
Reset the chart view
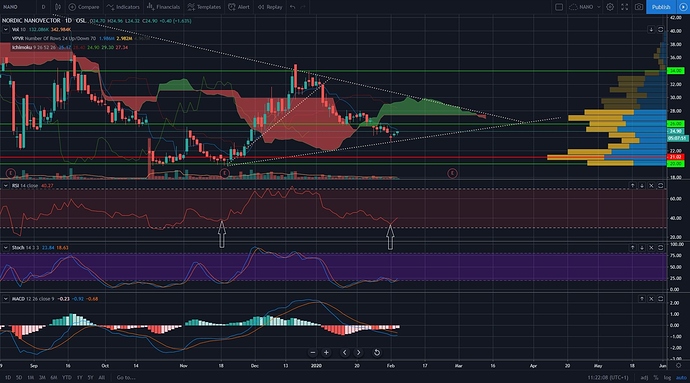click(377, 352)
